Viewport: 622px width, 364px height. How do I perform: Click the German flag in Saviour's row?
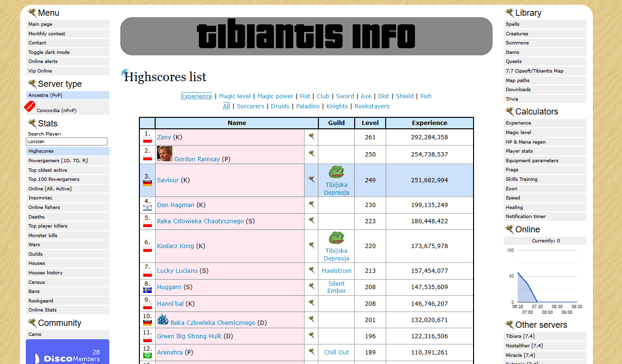(148, 183)
